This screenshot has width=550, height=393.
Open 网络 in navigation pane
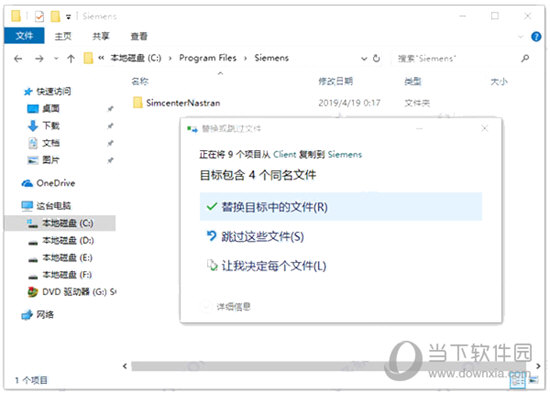point(45,314)
